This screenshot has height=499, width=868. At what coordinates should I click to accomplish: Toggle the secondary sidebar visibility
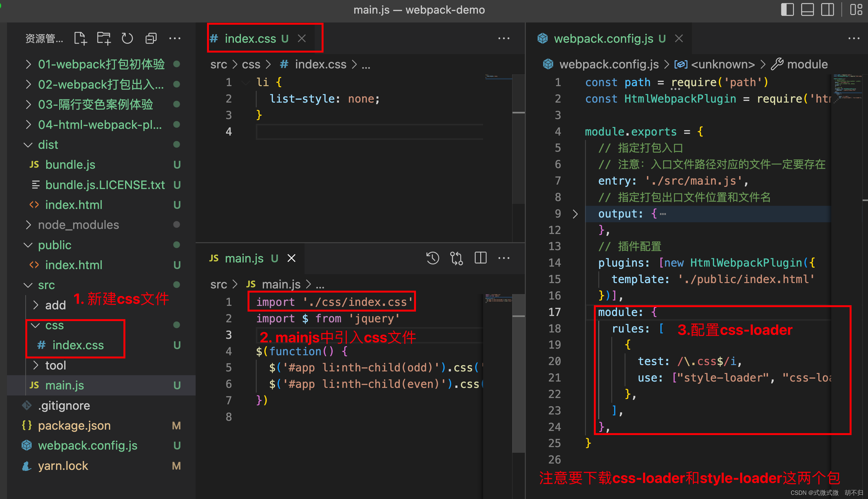[827, 9]
